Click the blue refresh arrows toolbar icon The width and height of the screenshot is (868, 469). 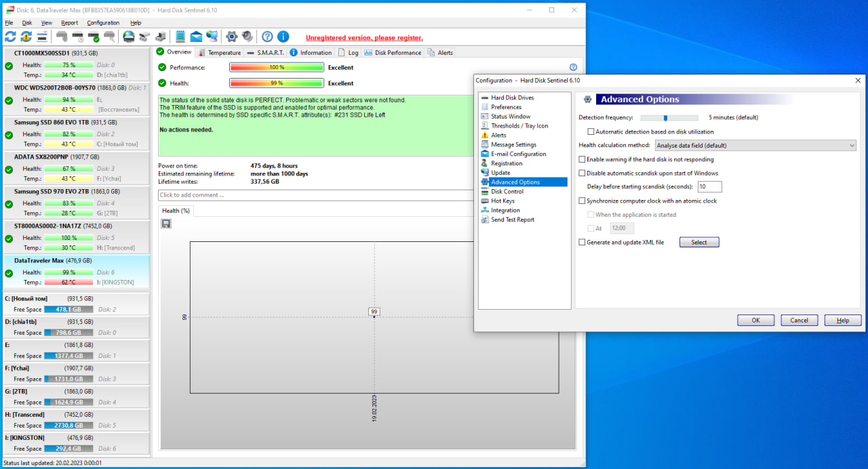coord(10,37)
